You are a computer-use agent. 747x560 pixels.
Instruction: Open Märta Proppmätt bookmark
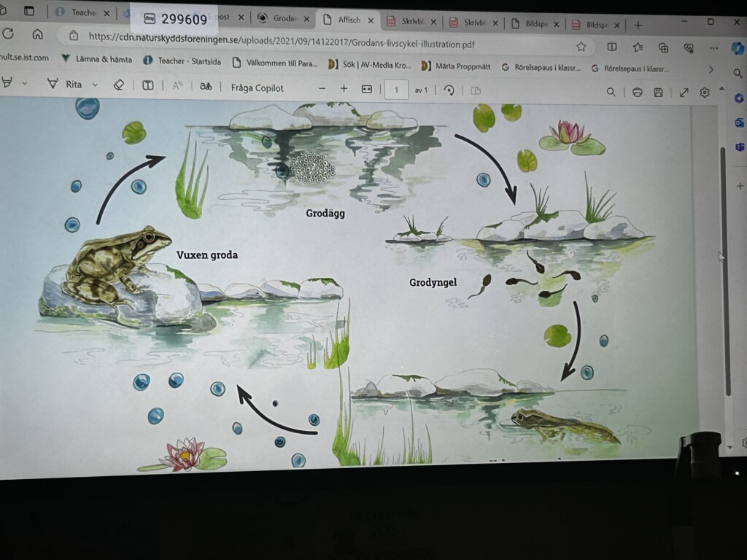coord(456,66)
